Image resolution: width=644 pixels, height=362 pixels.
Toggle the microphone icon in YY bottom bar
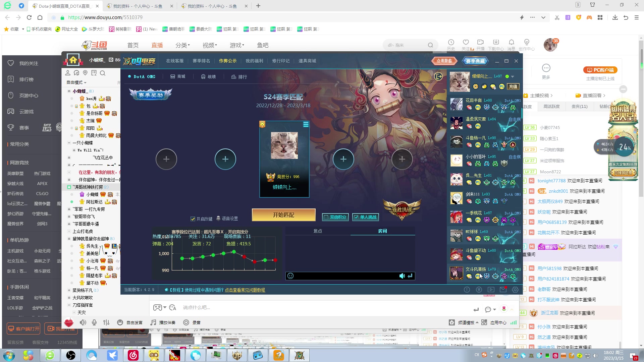(94, 322)
